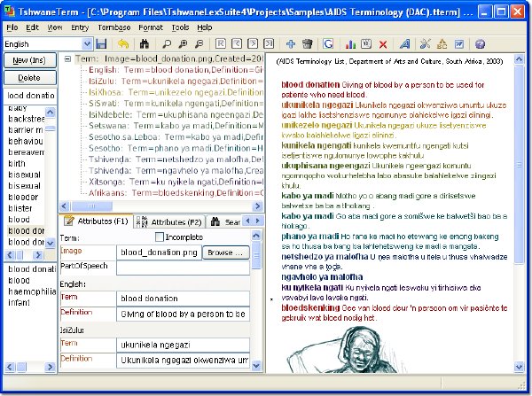532x396 pixels.
Task: Click the Zoom out magnifier icon
Action: tap(199, 44)
